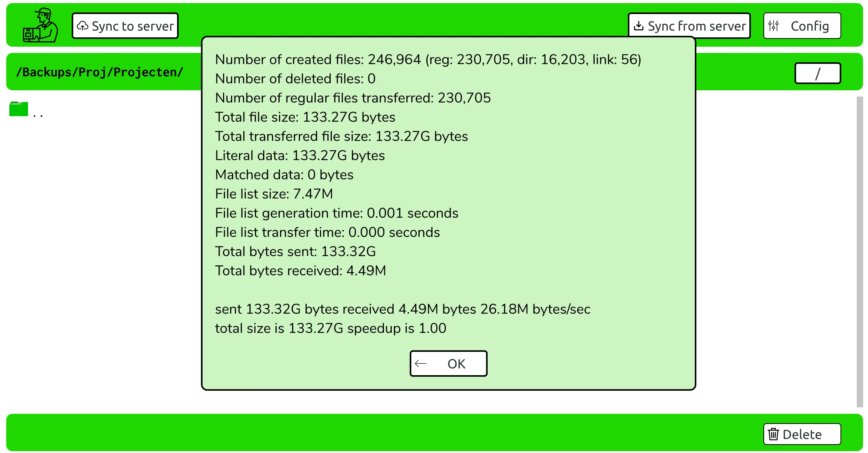Click the 'speedup is 1.00' summary line
The image size is (868, 453).
pyautogui.click(x=330, y=328)
